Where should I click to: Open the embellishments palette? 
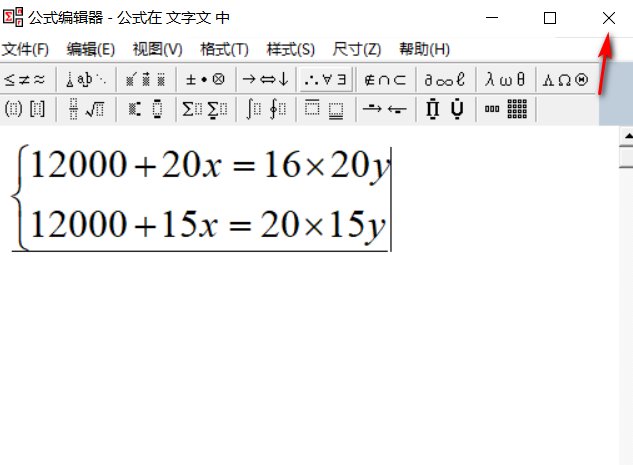[145, 80]
